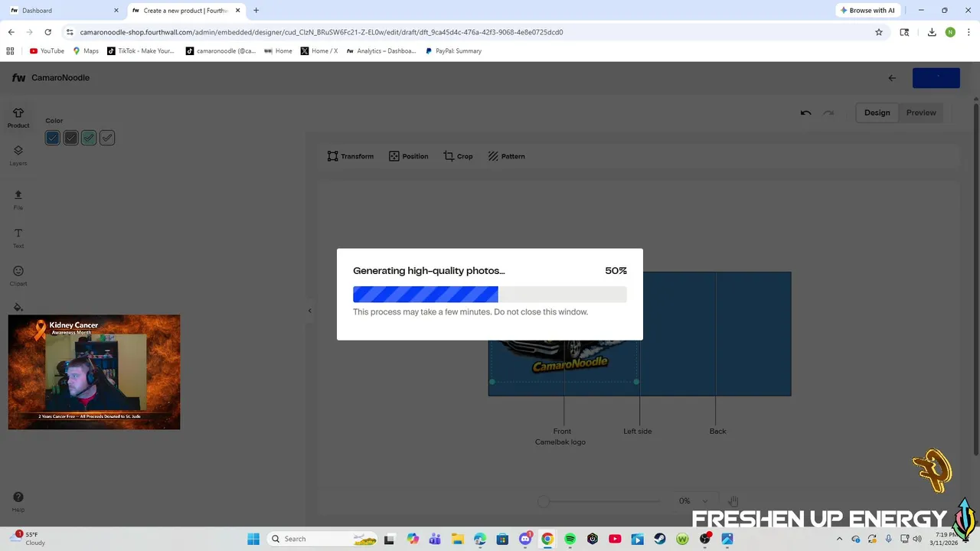Click the Fourthwall fw logo

18,77
